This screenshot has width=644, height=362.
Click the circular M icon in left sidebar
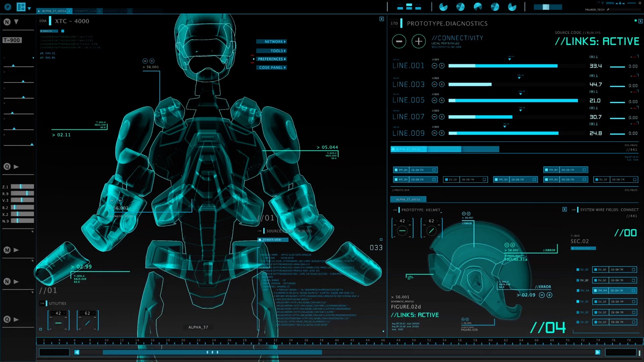[7, 250]
